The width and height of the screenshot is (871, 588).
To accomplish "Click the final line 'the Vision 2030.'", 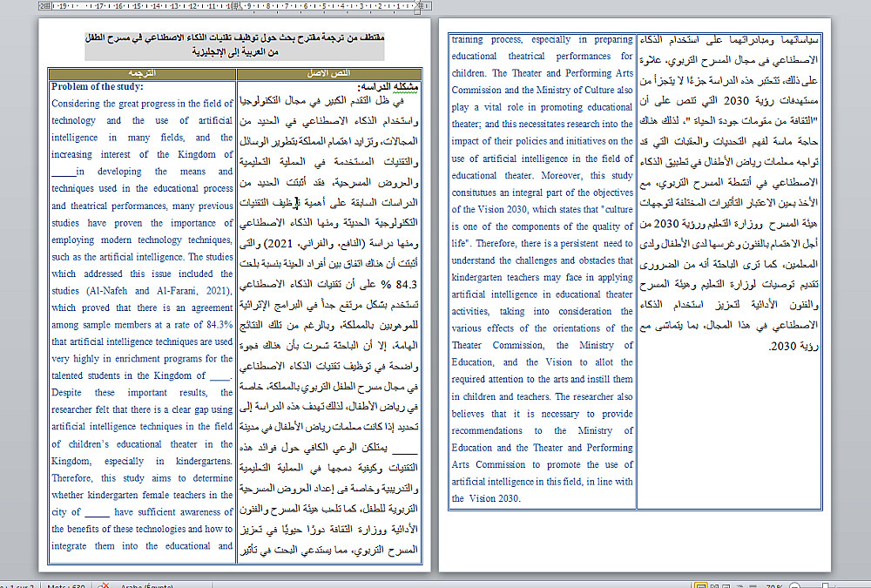I will [486, 498].
